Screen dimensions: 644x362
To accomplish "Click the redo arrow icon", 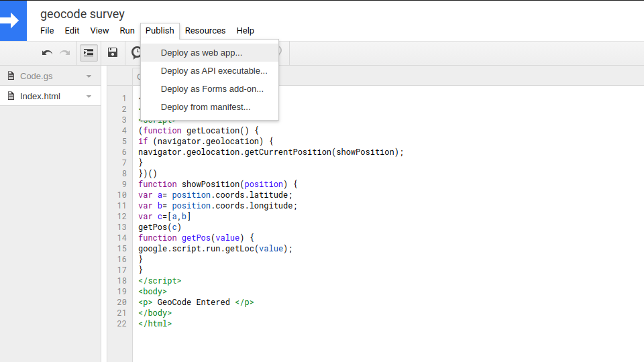I will [x=65, y=52].
